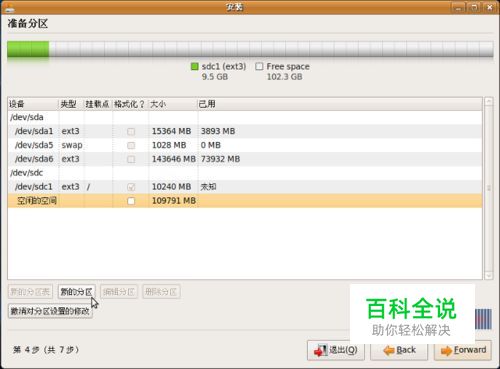The width and height of the screenshot is (500, 369).
Task: Click the 新的分区 (new partition) button
Action: click(x=77, y=292)
